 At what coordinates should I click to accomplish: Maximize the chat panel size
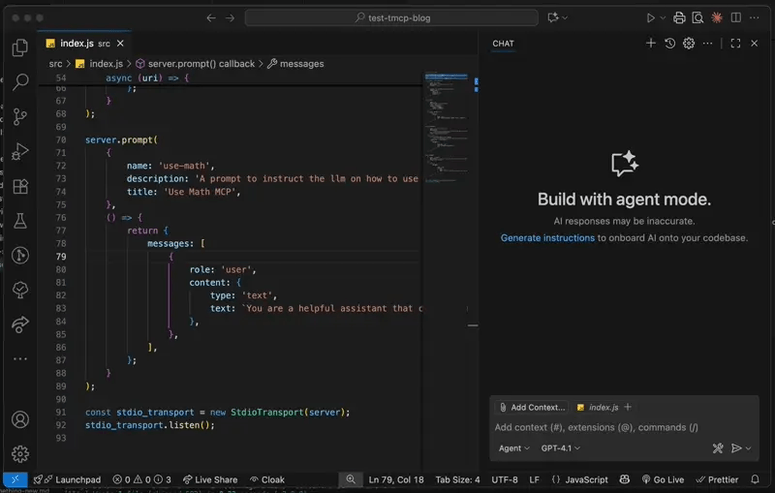(x=735, y=43)
